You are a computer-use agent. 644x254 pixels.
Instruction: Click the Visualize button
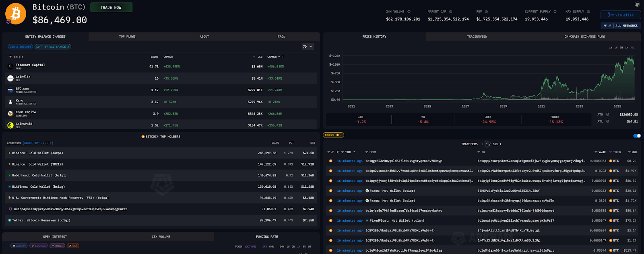click(x=621, y=15)
